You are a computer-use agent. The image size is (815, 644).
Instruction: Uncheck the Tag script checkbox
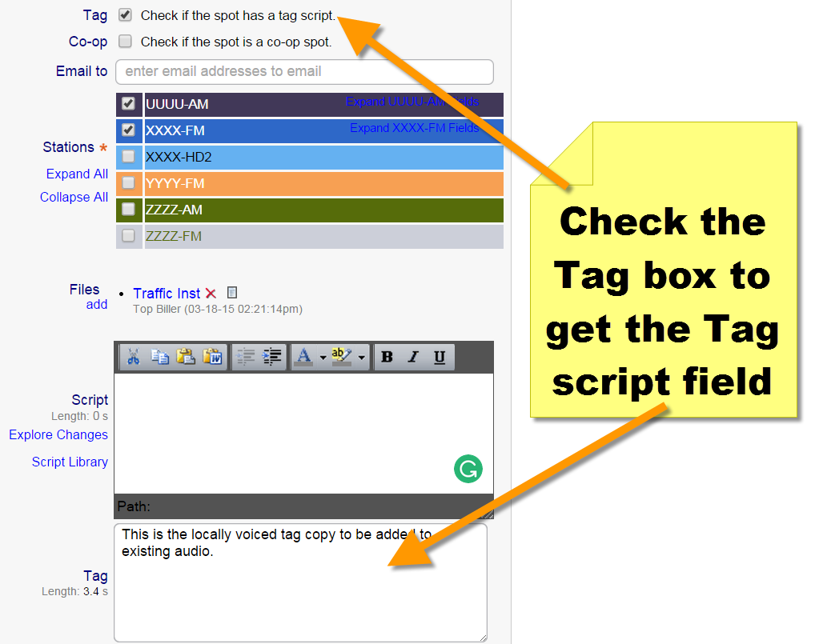pyautogui.click(x=125, y=14)
